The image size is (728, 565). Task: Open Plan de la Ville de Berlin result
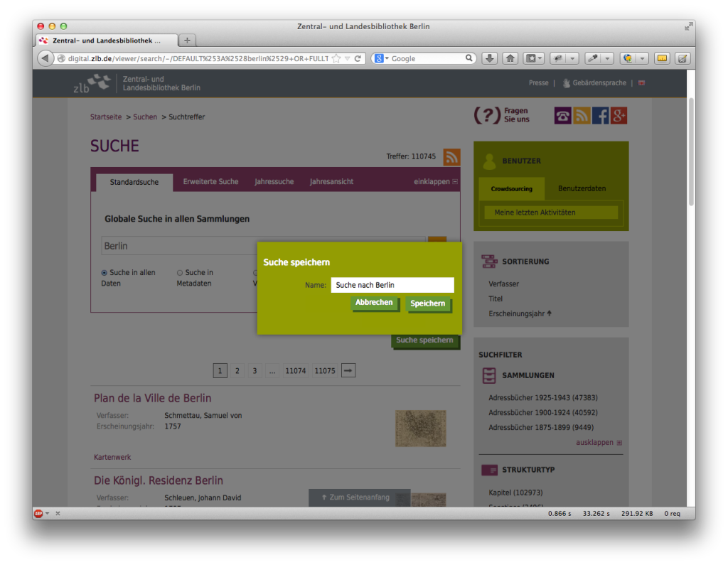152,398
